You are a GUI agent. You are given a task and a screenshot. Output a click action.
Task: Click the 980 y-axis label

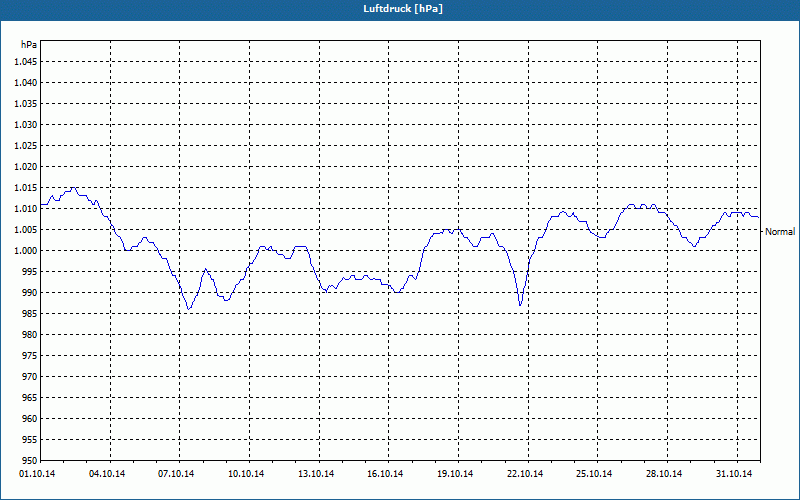(30, 335)
